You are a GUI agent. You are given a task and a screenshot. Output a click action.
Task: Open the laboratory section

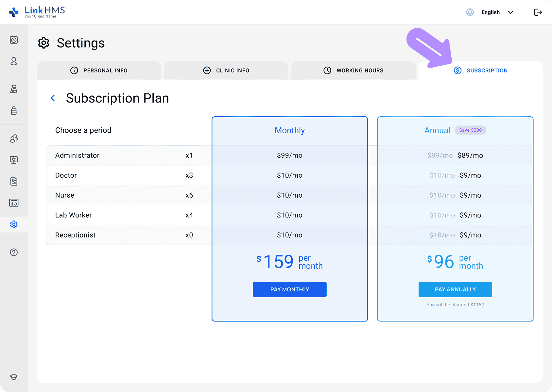(x=14, y=89)
